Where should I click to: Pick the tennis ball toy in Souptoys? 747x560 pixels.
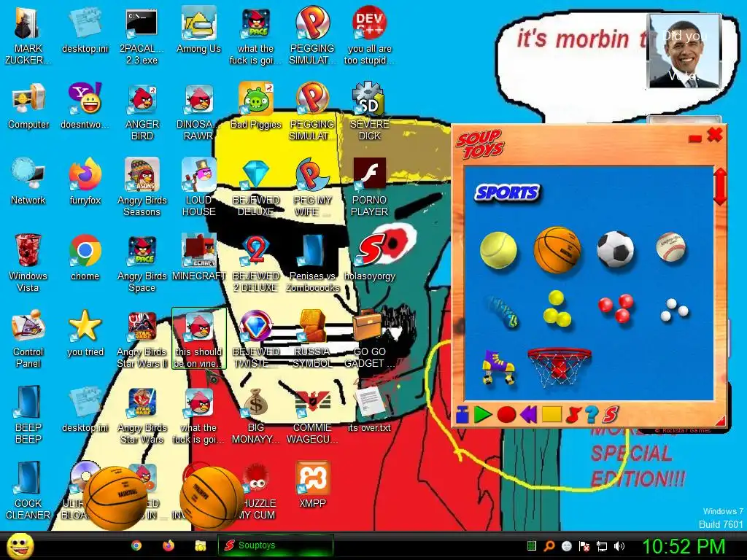(498, 249)
